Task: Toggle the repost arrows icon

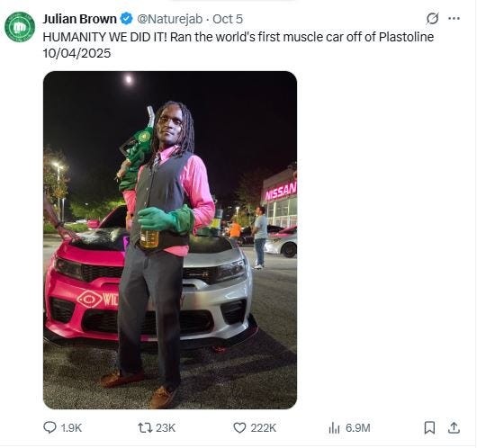Action: point(145,428)
